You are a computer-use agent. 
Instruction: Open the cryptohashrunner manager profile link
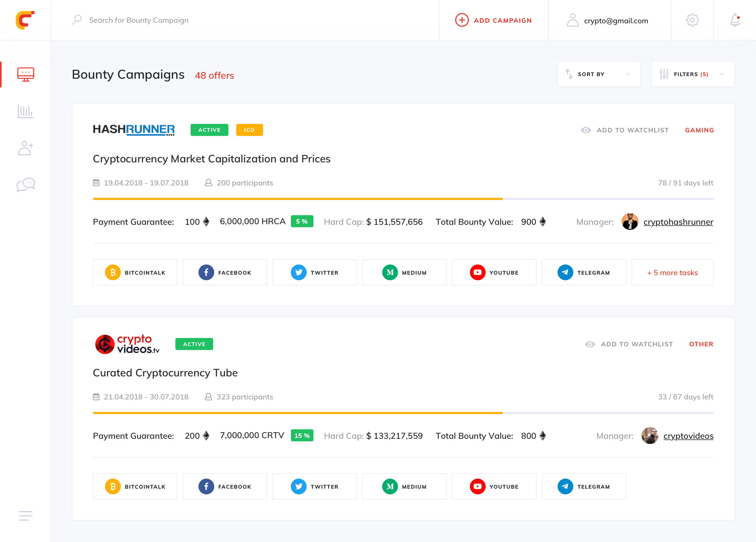click(678, 222)
